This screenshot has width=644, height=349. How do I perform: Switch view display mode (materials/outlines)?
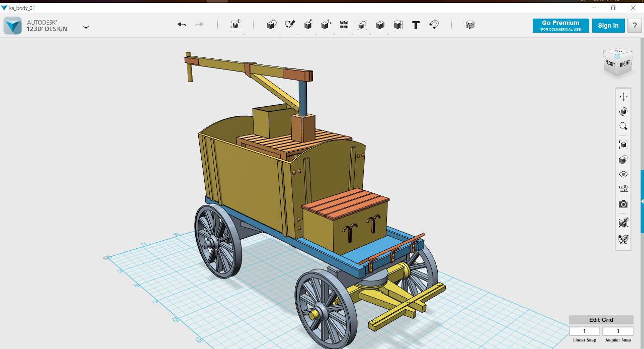(623, 160)
